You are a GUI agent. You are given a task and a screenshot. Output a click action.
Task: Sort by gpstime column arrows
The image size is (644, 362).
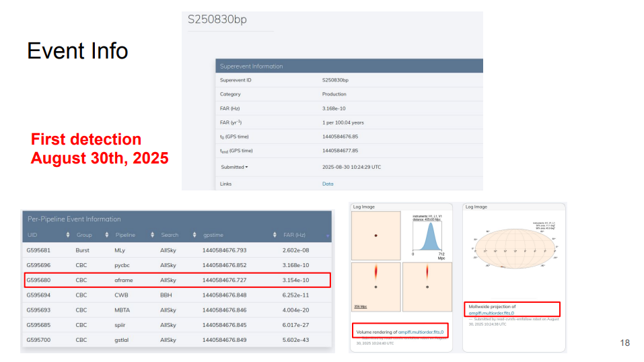pyautogui.click(x=275, y=235)
